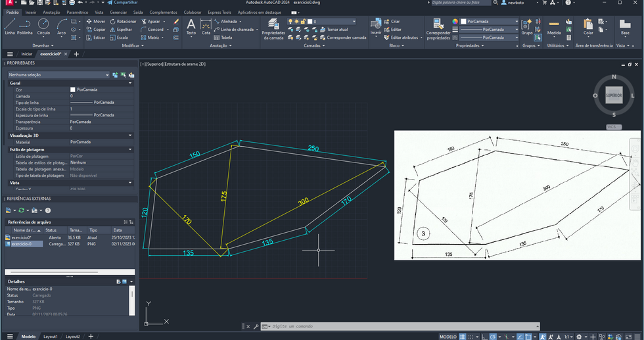644x340 pixels.
Task: Switch to the Anotação ribbon tab
Action: pyautogui.click(x=51, y=12)
